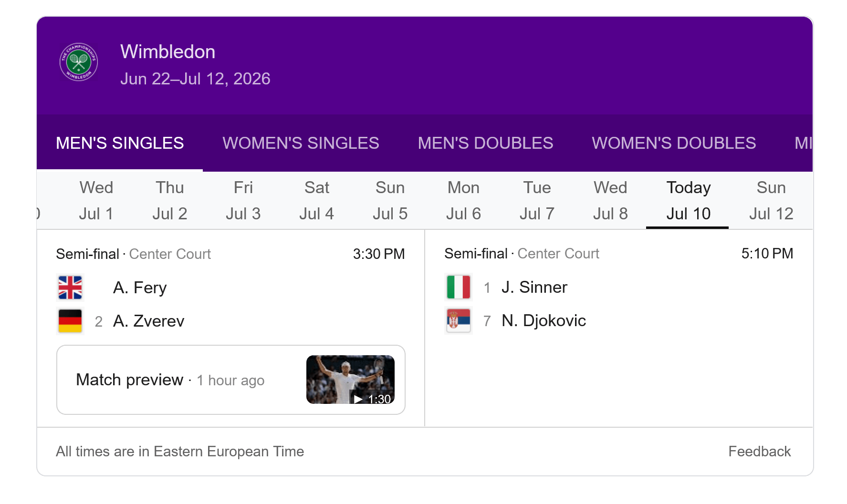Click the Serbian flag beside N. Djokovic
This screenshot has height=504, width=847.
click(x=459, y=320)
